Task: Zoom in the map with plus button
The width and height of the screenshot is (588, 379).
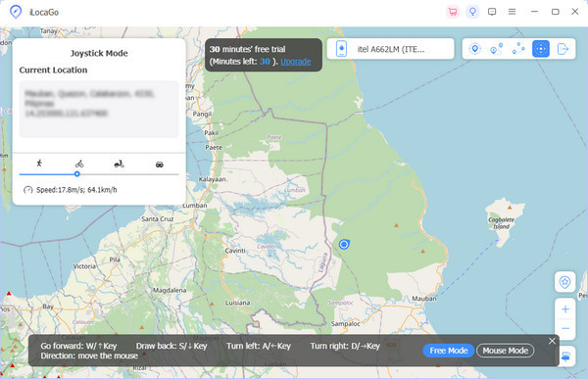Action: pyautogui.click(x=565, y=309)
